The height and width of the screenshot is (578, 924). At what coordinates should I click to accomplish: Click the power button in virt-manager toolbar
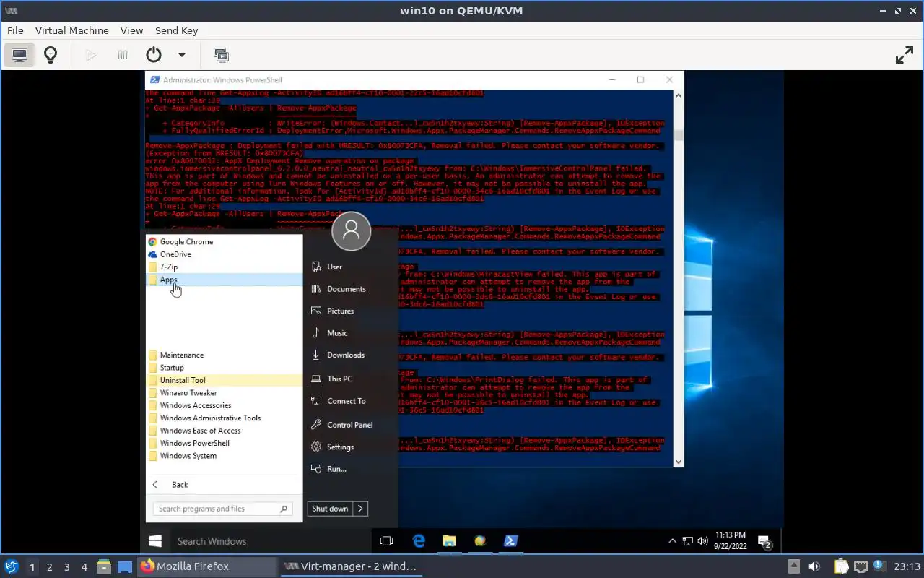click(x=153, y=55)
